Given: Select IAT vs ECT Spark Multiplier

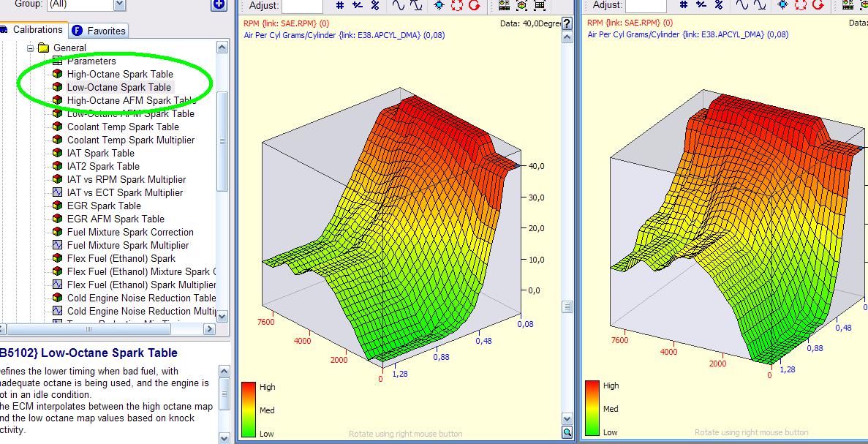Looking at the screenshot, I should coord(124,192).
